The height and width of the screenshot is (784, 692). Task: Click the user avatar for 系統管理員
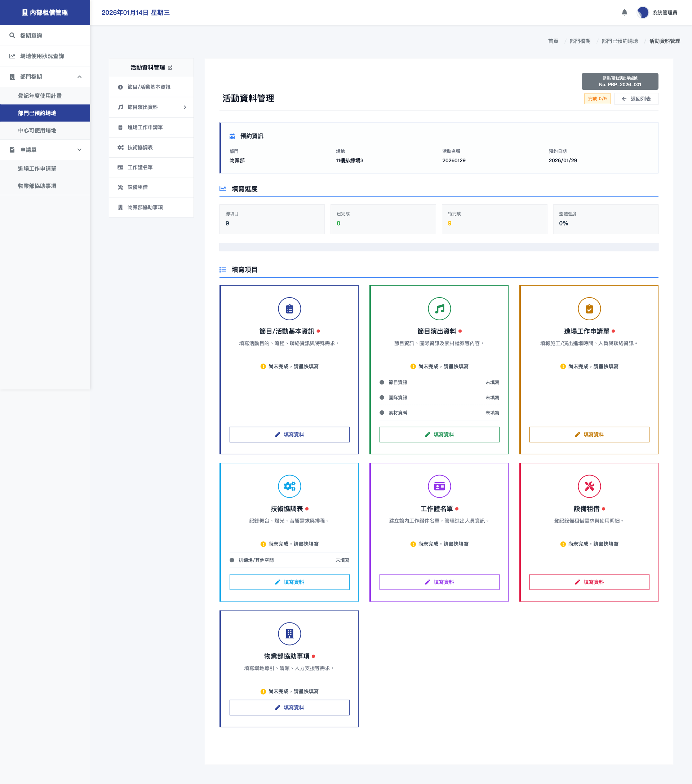coord(643,13)
